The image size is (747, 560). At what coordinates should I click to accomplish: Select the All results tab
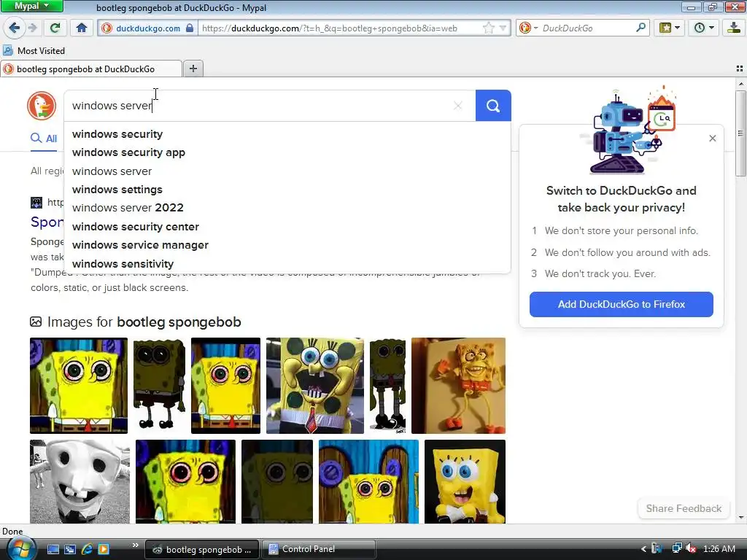[x=44, y=139]
